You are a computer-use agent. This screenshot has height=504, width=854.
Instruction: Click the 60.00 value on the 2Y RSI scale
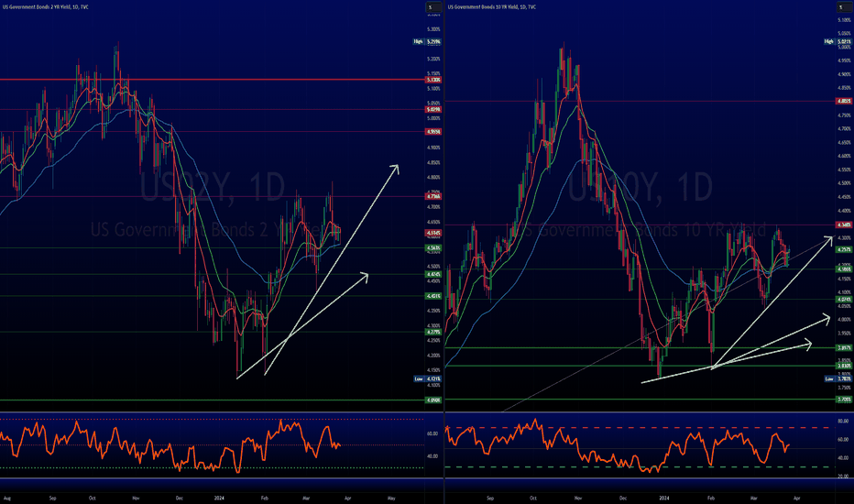[x=432, y=433]
